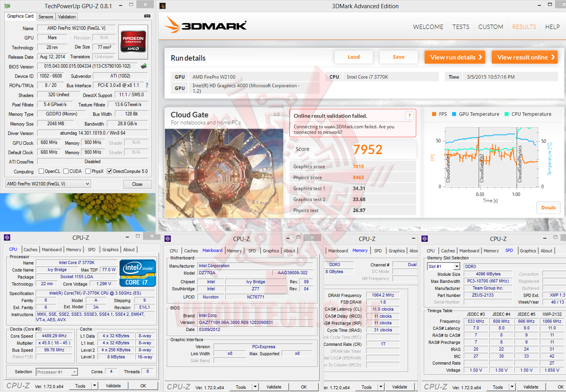Viewport: 566px width, 392px height.
Task: Click the question mark in the validation failed box
Action: 409,116
